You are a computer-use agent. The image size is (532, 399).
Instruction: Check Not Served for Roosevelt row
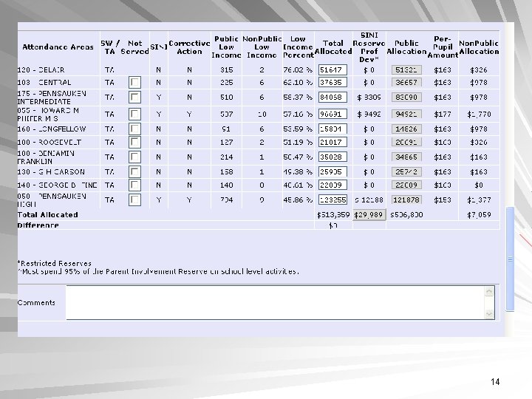[x=134, y=142]
